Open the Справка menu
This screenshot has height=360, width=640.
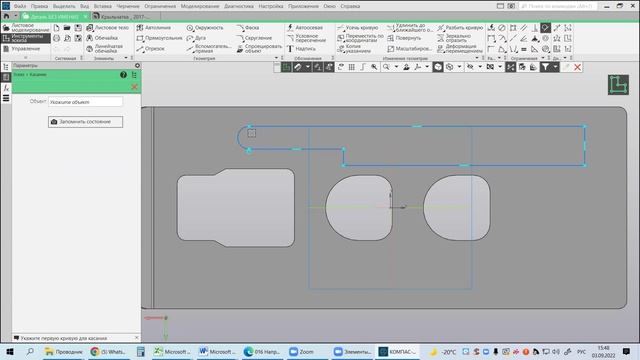coord(350,6)
